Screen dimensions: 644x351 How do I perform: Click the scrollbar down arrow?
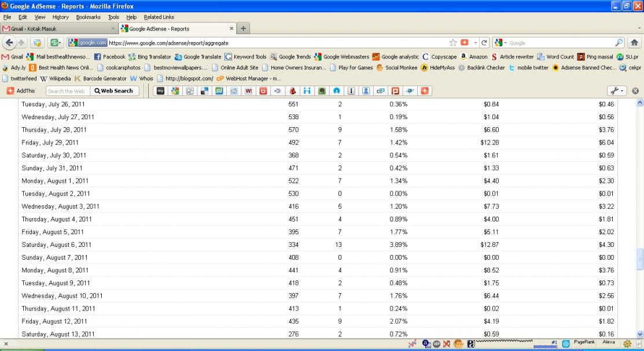(639, 334)
